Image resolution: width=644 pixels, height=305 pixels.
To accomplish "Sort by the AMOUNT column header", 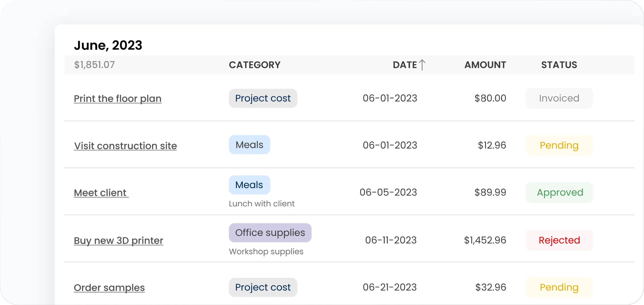I will click(485, 65).
